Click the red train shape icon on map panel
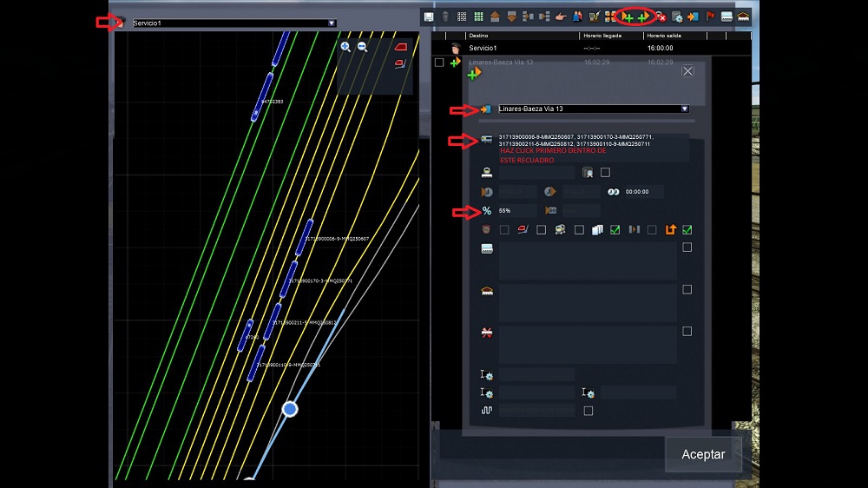Image resolution: width=868 pixels, height=488 pixels. 401,47
